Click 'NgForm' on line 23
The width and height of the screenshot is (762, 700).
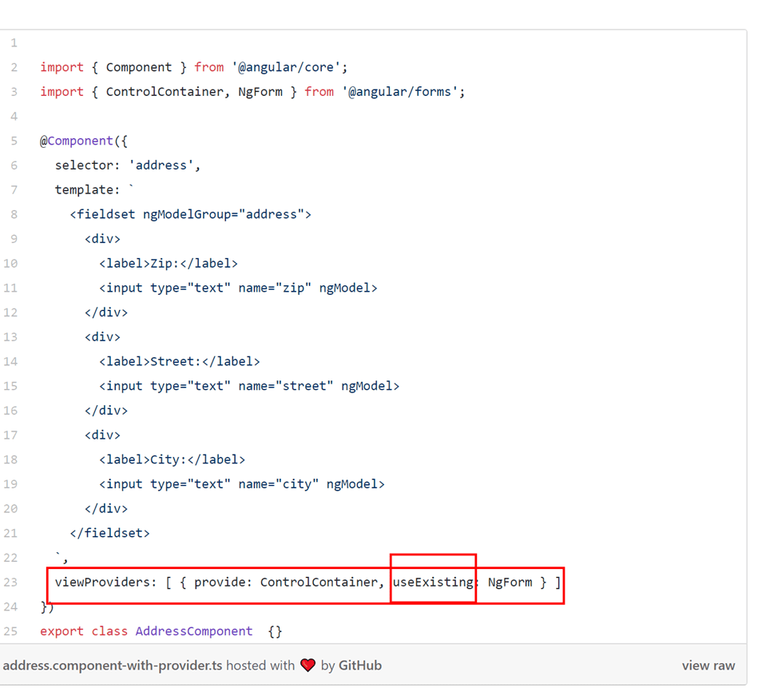coord(510,583)
